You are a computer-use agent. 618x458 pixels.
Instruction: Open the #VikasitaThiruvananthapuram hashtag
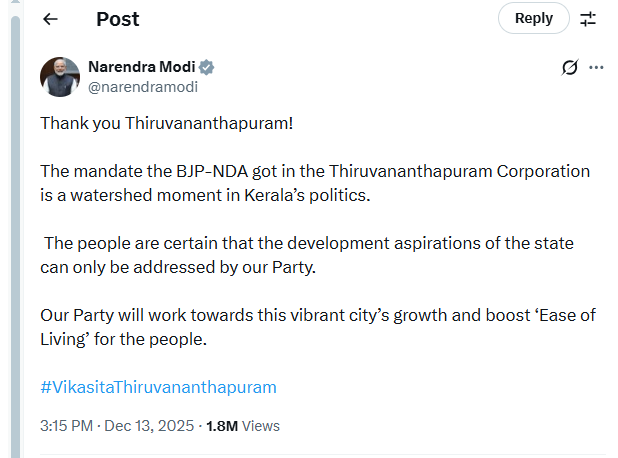point(158,386)
